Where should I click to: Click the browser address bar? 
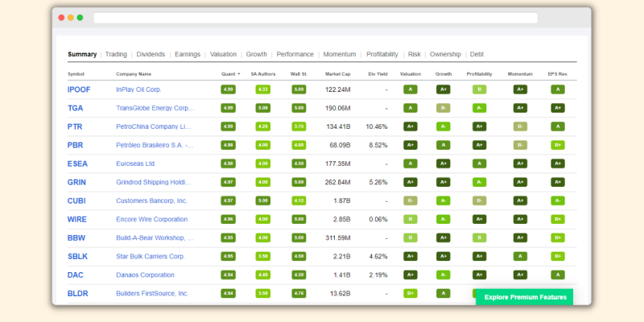tap(316, 18)
